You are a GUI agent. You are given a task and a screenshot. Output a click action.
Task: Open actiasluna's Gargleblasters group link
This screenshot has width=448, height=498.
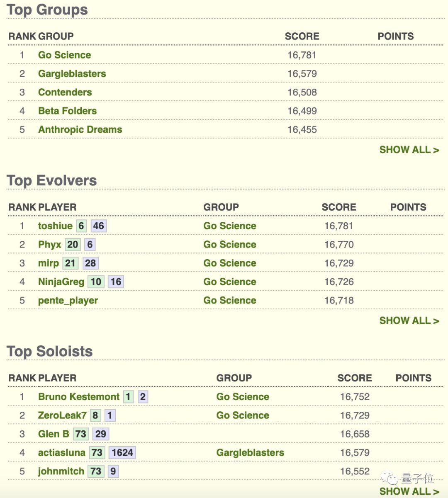point(250,453)
